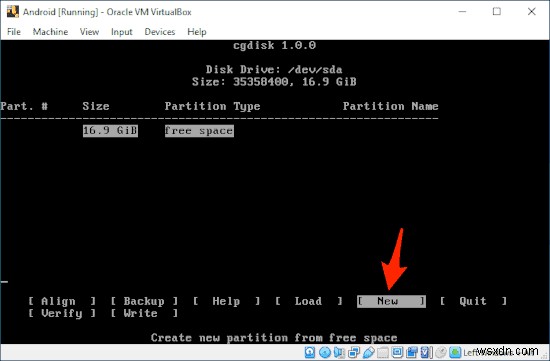Click the mouse integration indicator icon
Viewport: 550px width, 361px height.
[x=441, y=352]
